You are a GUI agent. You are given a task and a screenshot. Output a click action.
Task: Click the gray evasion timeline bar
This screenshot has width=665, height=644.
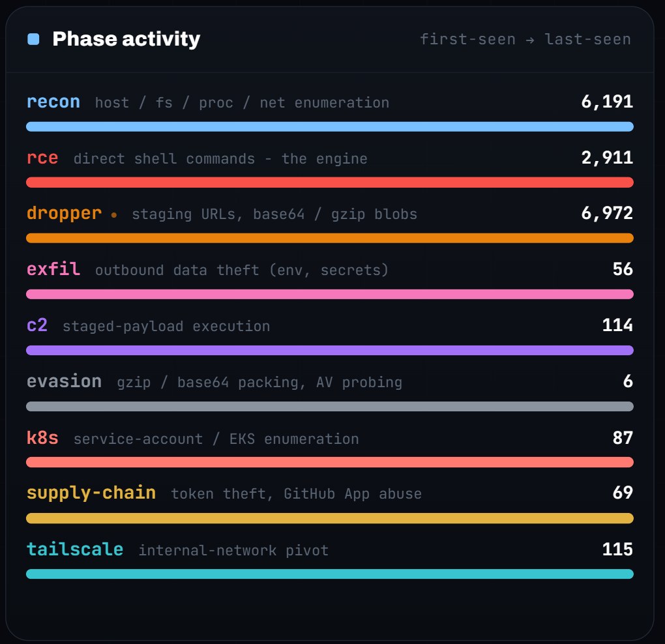tap(330, 406)
